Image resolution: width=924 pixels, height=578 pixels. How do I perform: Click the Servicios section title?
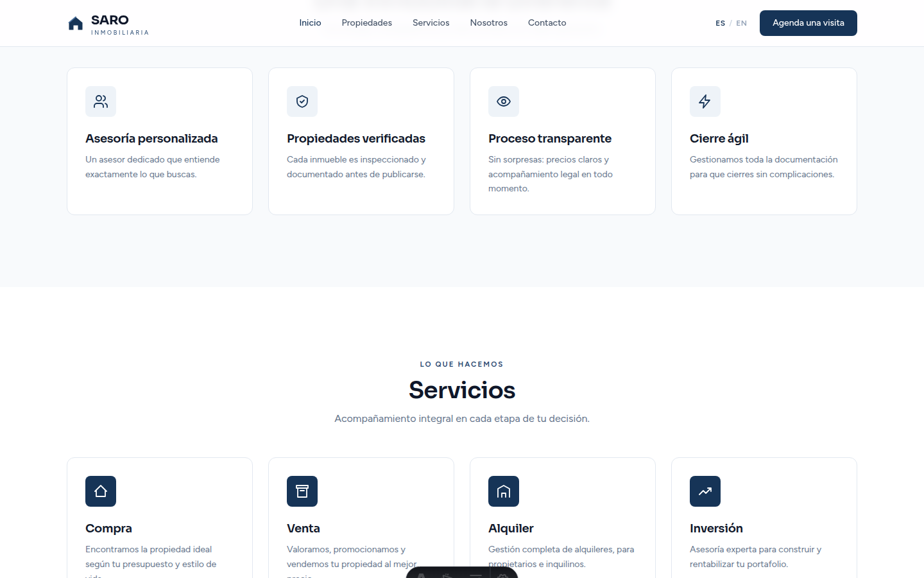462,390
